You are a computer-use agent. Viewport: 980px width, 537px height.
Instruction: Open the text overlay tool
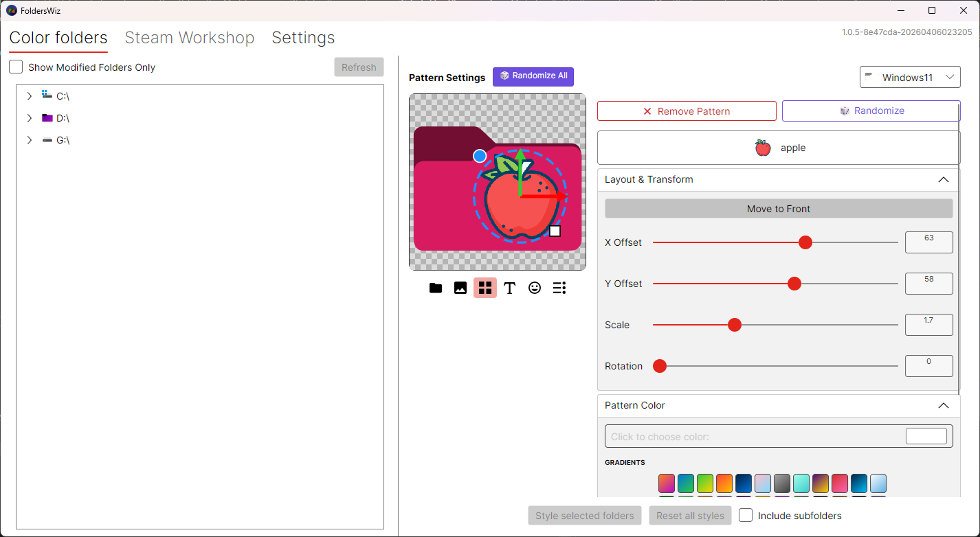[x=509, y=288]
